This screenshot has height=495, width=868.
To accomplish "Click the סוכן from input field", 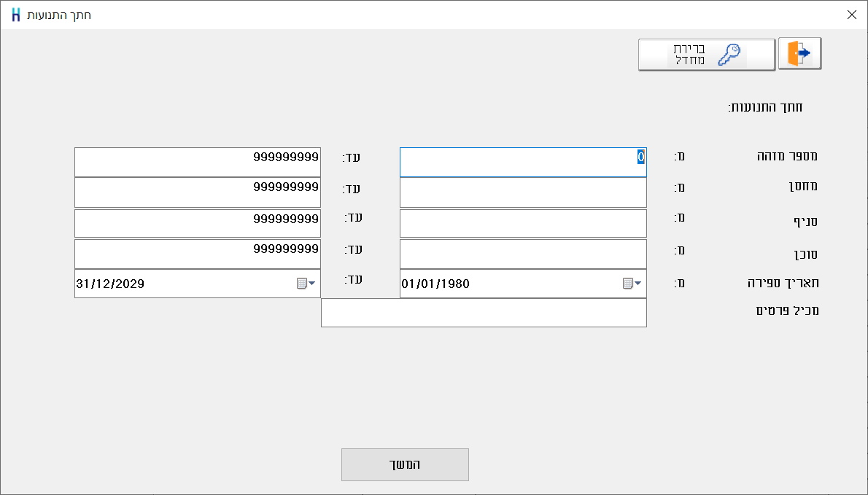I will pos(523,254).
